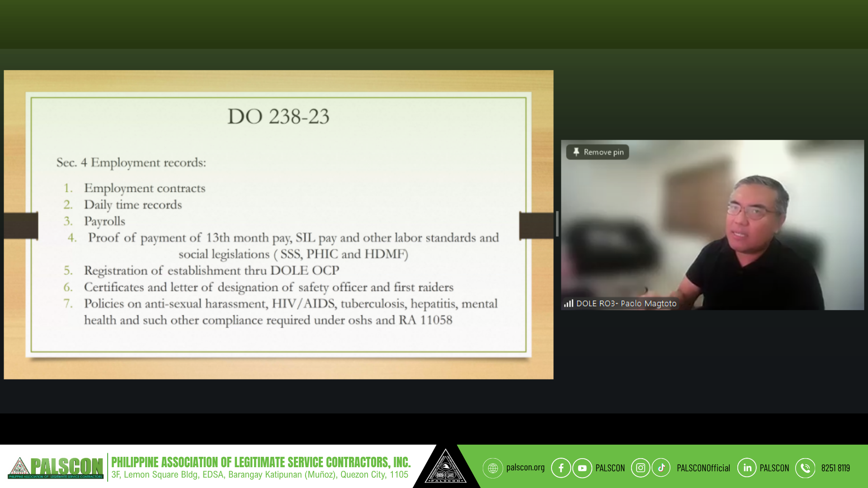Click the Remove pin button

(598, 152)
